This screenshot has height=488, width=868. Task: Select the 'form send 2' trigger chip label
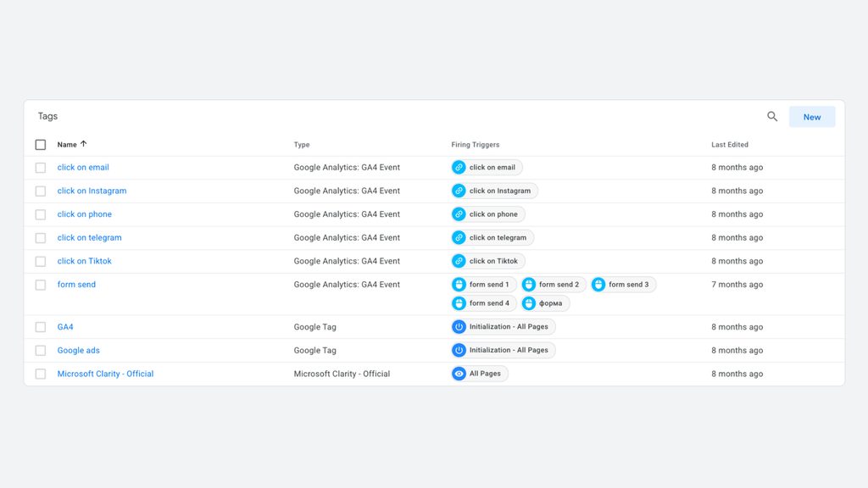click(x=559, y=285)
